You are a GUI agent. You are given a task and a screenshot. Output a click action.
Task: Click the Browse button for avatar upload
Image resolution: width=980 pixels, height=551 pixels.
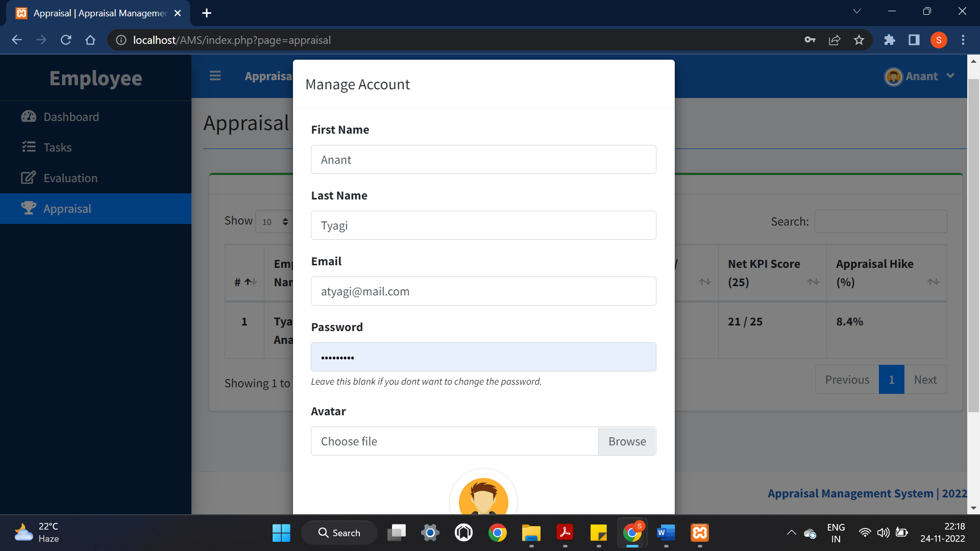point(627,441)
